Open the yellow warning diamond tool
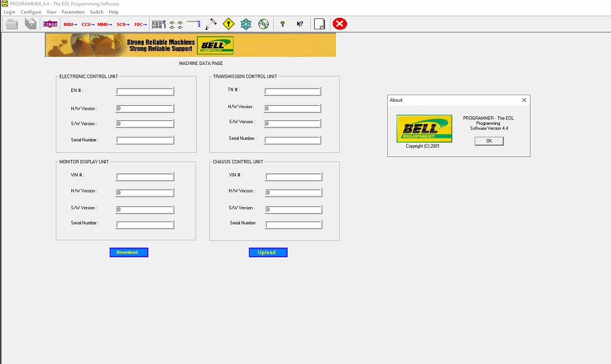The image size is (611, 364). pos(228,24)
